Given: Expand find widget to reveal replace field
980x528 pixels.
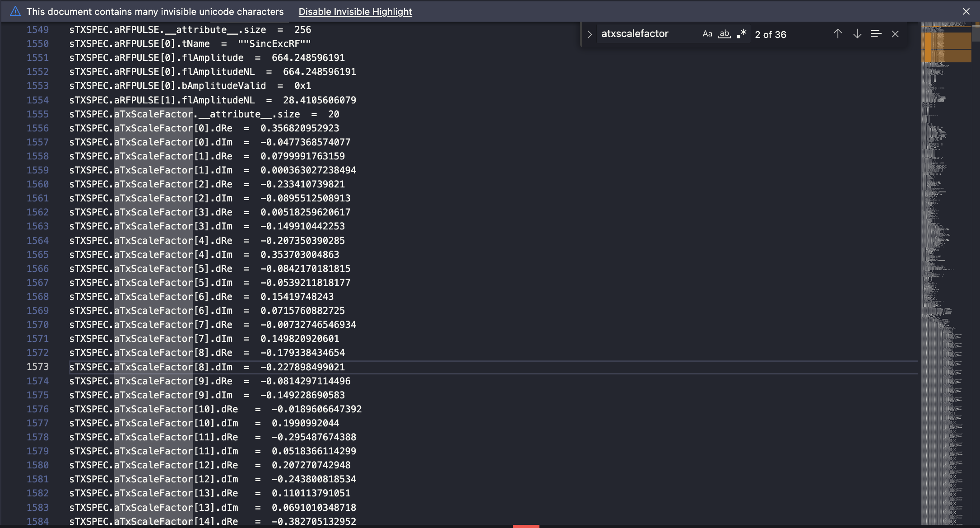Looking at the screenshot, I should (x=590, y=33).
